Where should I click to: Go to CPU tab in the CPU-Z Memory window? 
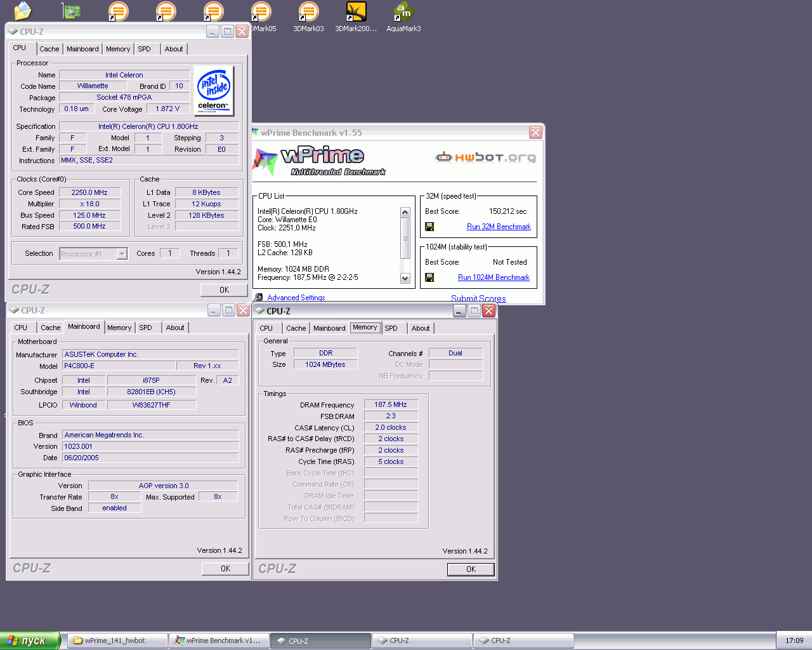point(266,328)
